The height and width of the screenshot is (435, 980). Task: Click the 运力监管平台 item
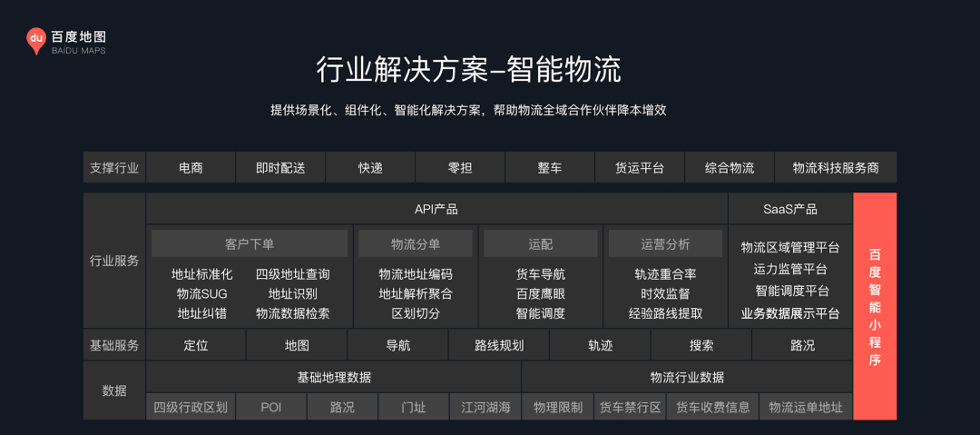(790, 269)
